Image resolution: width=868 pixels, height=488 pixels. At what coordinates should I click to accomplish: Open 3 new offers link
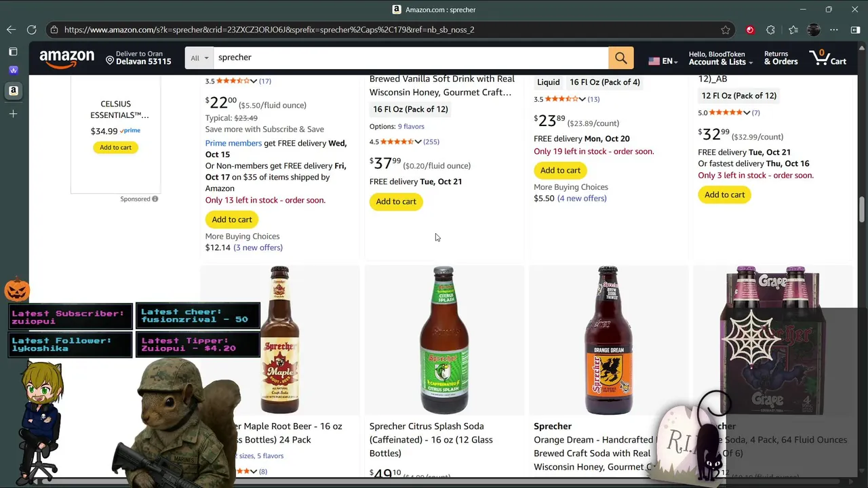(x=258, y=247)
